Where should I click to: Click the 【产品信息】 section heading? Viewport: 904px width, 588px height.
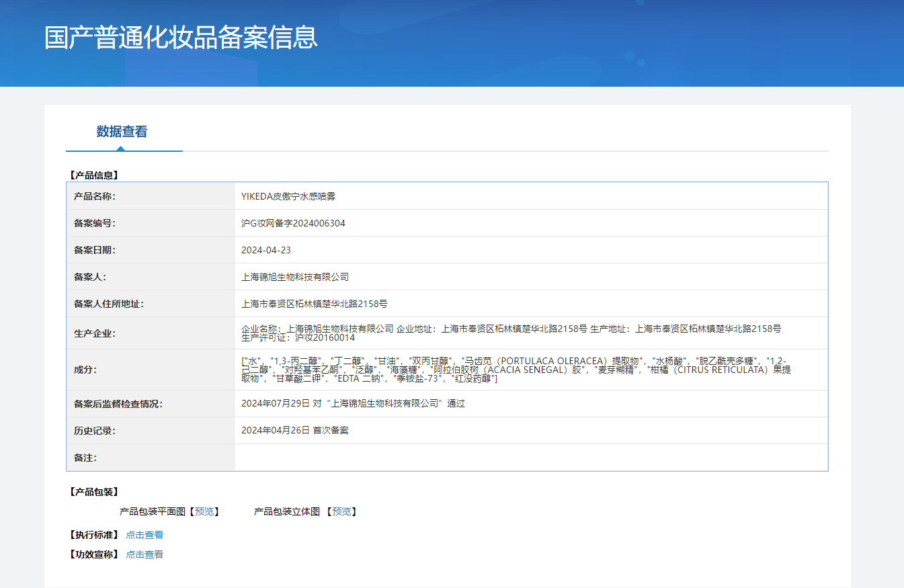93,175
